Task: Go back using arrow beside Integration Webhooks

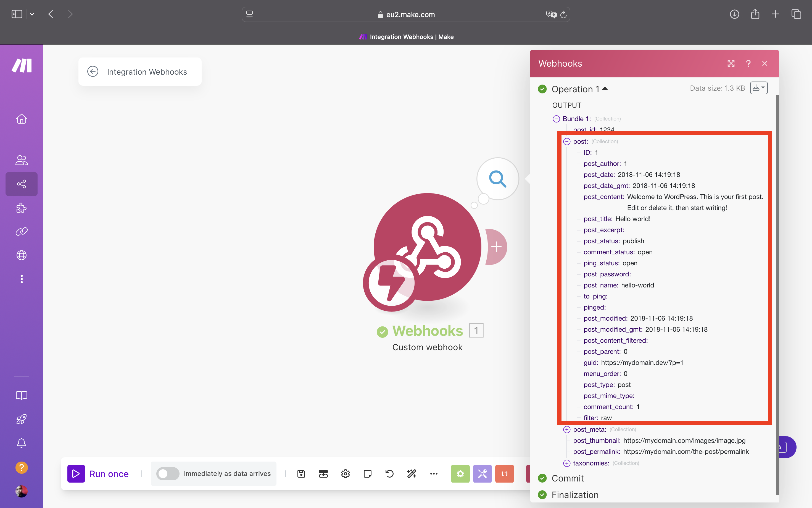Action: [93, 72]
